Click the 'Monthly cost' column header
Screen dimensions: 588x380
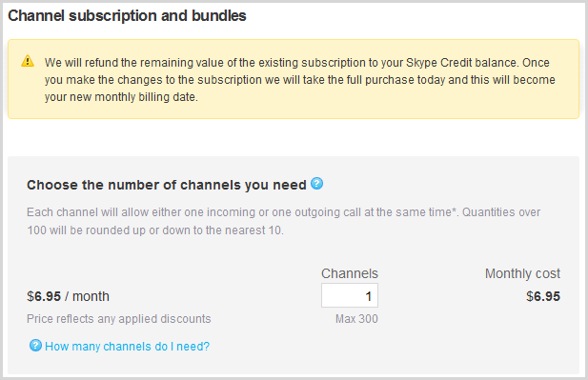point(522,273)
